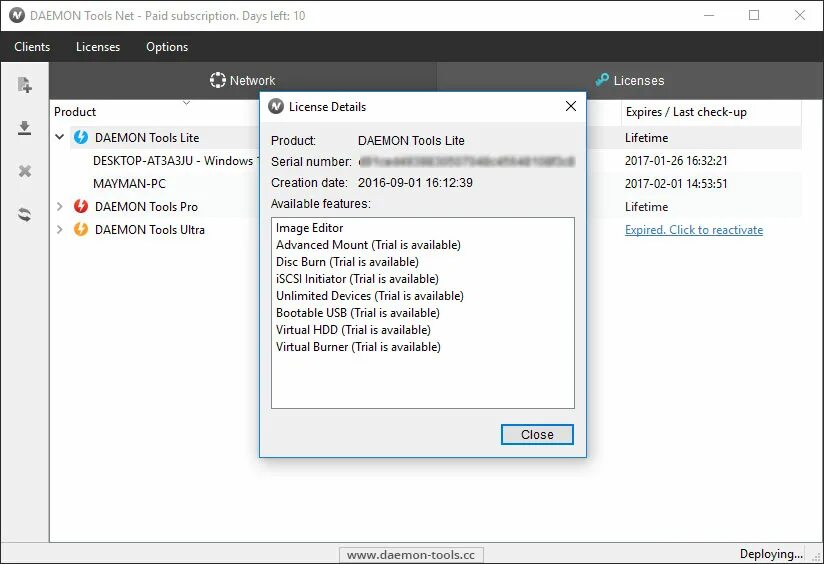The image size is (824, 564).
Task: Click product value DAEMON Tools Lite in dialog
Action: tap(411, 141)
